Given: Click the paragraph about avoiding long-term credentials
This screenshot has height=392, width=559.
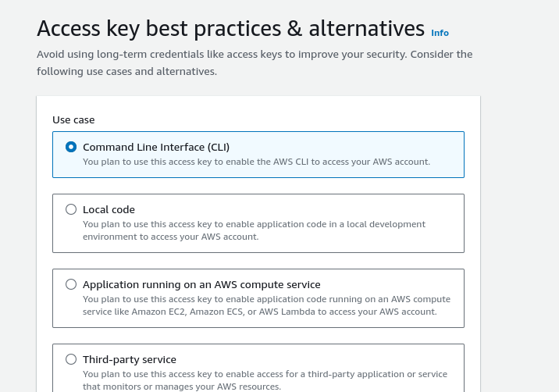Looking at the screenshot, I should (x=255, y=62).
